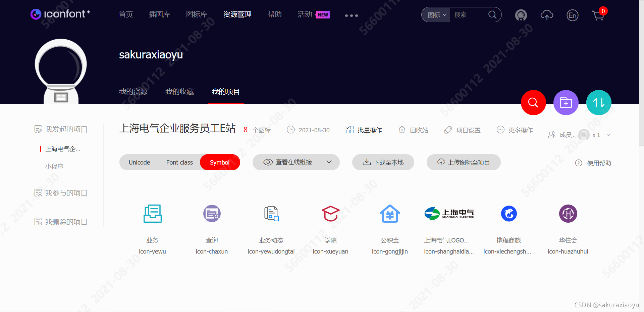644x312 pixels.
Task: Open 图标库 in navigation
Action: coord(197,14)
